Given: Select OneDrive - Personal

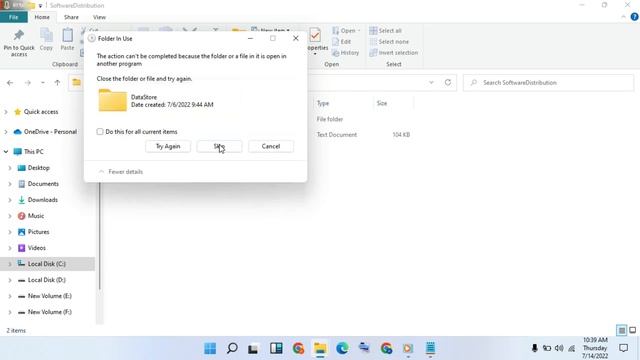Looking at the screenshot, I should [50, 132].
